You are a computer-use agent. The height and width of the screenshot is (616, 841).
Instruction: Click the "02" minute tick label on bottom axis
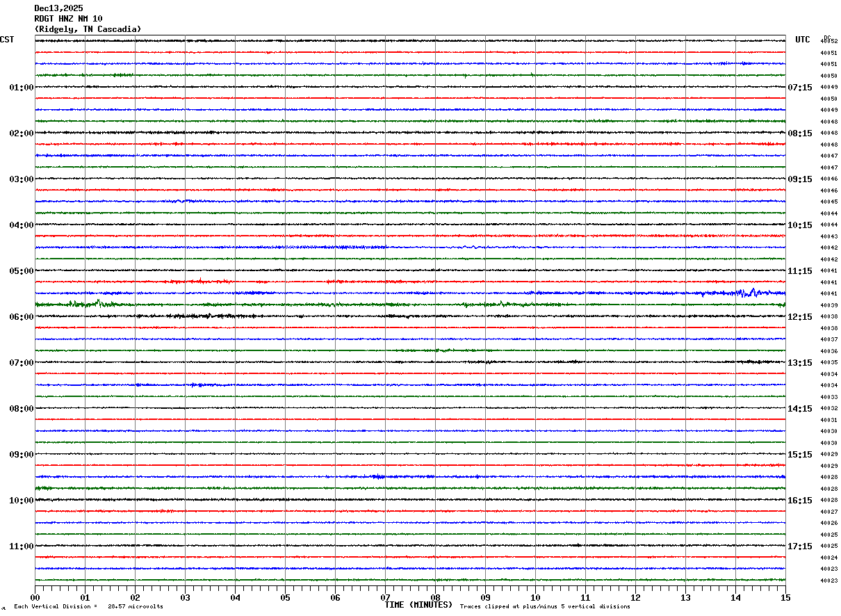[x=135, y=597]
